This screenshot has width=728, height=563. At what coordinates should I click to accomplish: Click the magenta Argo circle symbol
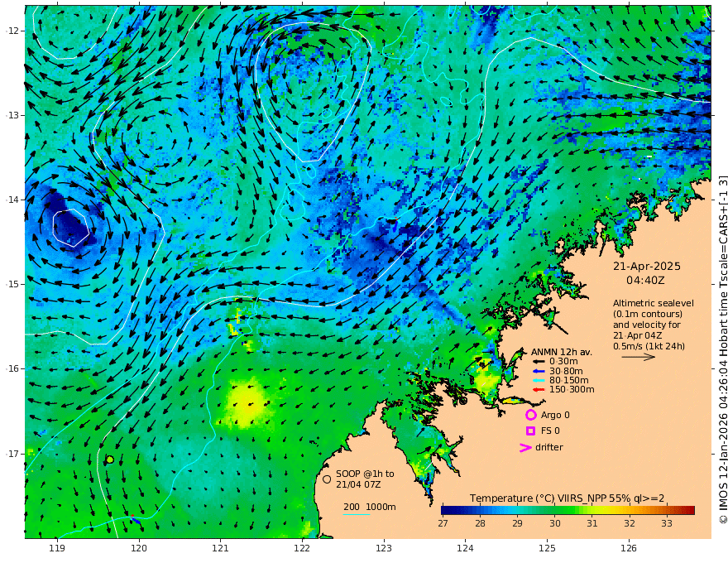[530, 415]
